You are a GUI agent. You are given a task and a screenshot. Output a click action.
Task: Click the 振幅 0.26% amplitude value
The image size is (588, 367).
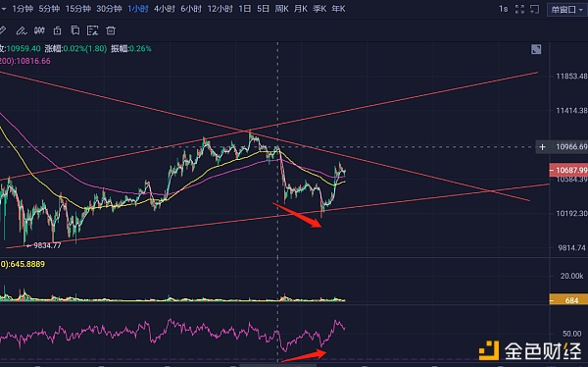click(x=131, y=48)
